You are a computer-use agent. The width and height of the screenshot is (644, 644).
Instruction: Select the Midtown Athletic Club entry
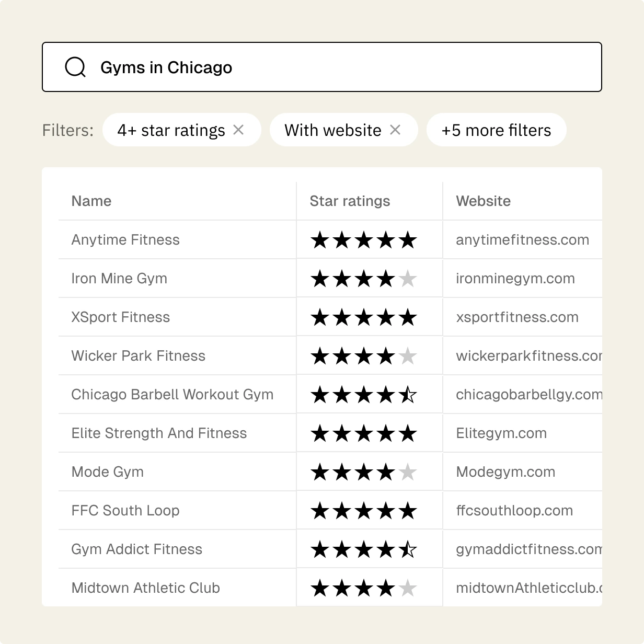[145, 588]
